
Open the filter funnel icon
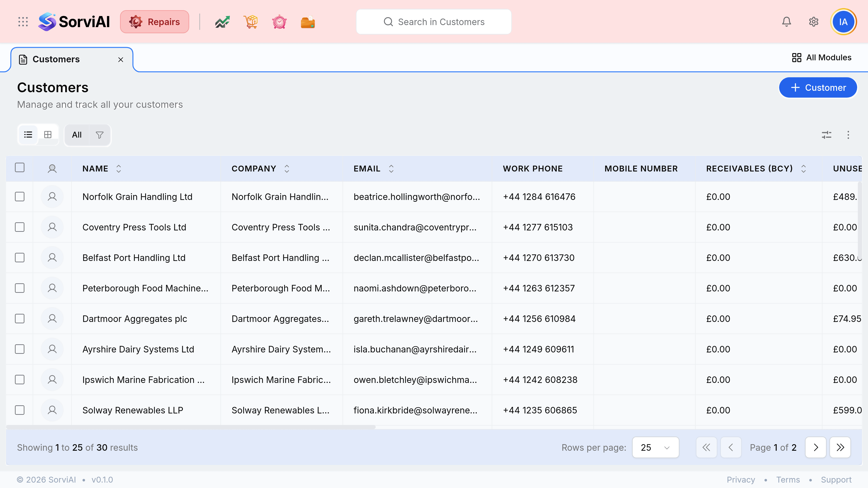pos(99,135)
